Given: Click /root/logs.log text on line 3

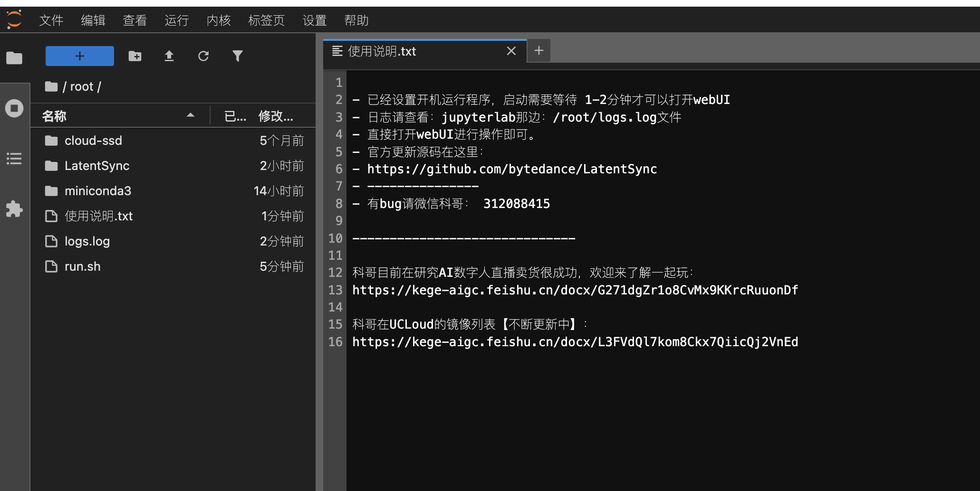Looking at the screenshot, I should pyautogui.click(x=605, y=117).
